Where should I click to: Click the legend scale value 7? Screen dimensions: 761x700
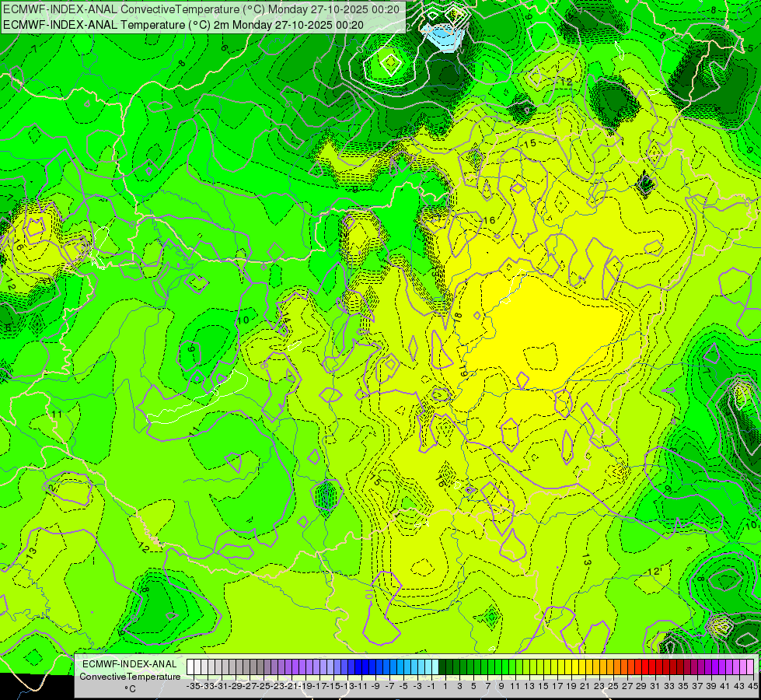click(x=487, y=686)
